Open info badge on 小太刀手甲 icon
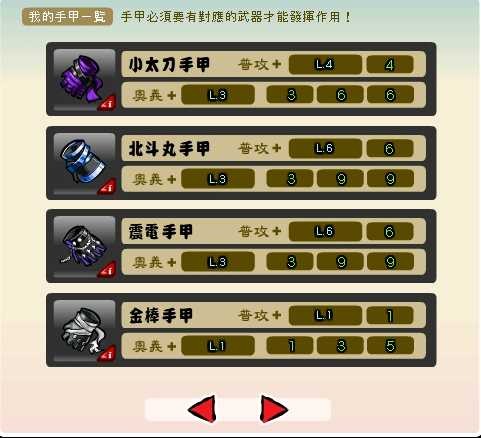Image resolution: width=481 pixels, height=438 pixels. coord(107,103)
